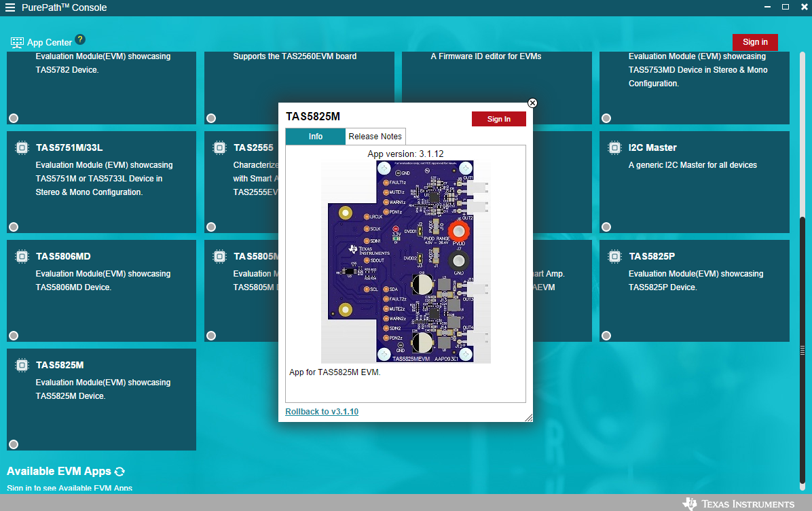The height and width of the screenshot is (511, 812).
Task: Open the TAS5825M card title
Action: [x=60, y=366]
